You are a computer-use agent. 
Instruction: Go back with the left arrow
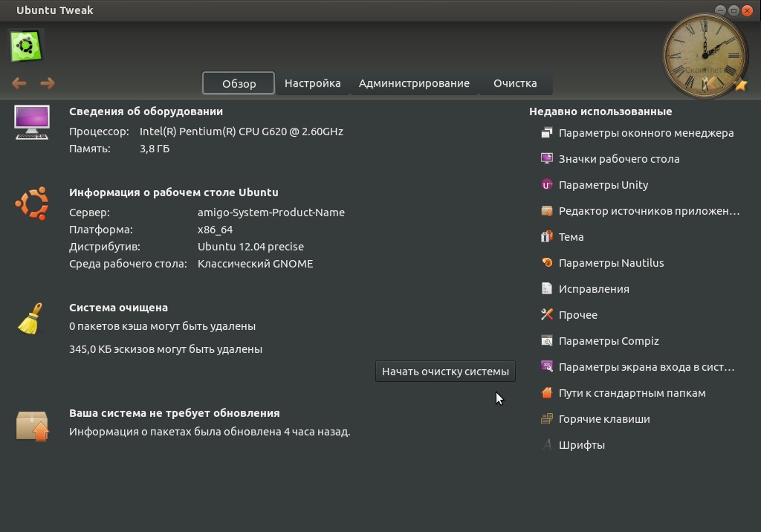tap(19, 83)
